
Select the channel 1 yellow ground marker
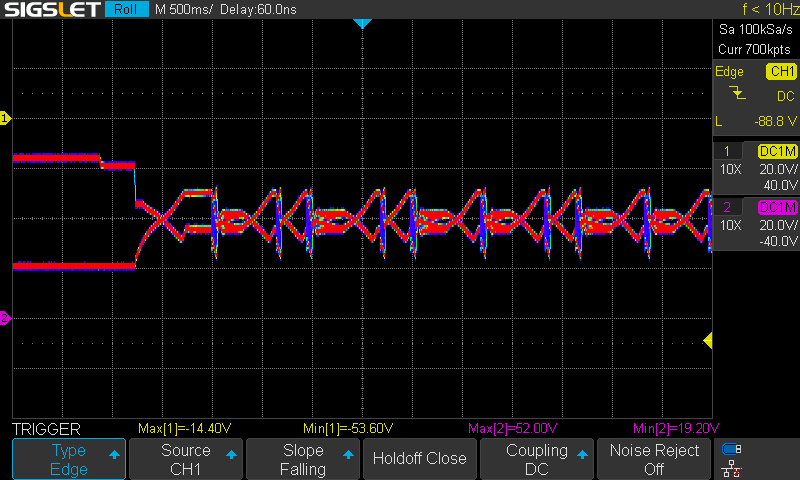(x=5, y=118)
